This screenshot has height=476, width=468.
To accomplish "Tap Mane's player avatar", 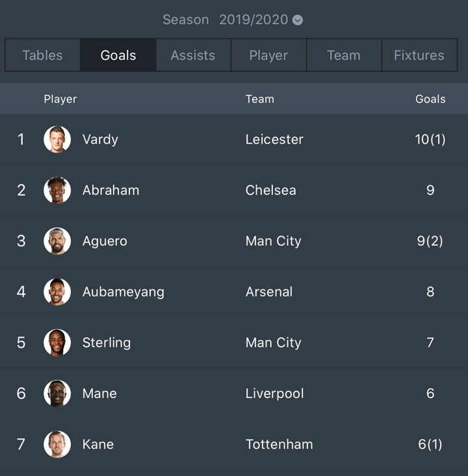I will point(57,393).
